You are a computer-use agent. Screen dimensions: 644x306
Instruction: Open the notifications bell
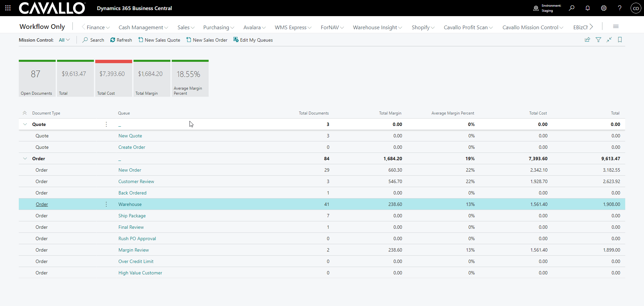click(x=588, y=8)
